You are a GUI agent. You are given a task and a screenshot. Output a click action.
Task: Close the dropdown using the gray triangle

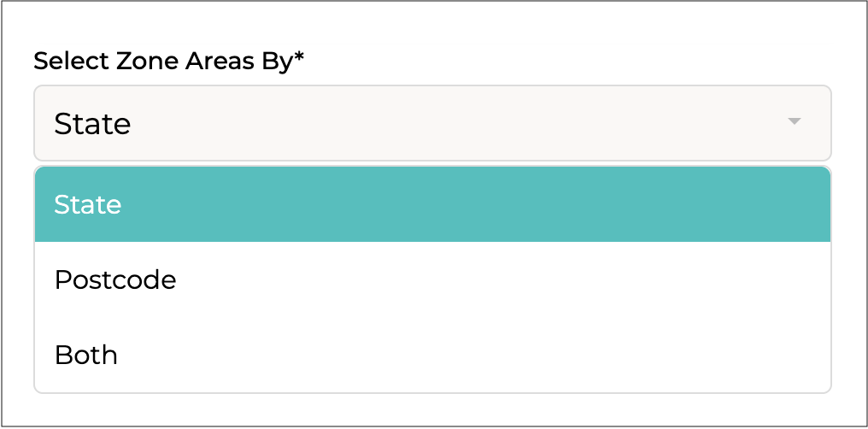point(794,122)
